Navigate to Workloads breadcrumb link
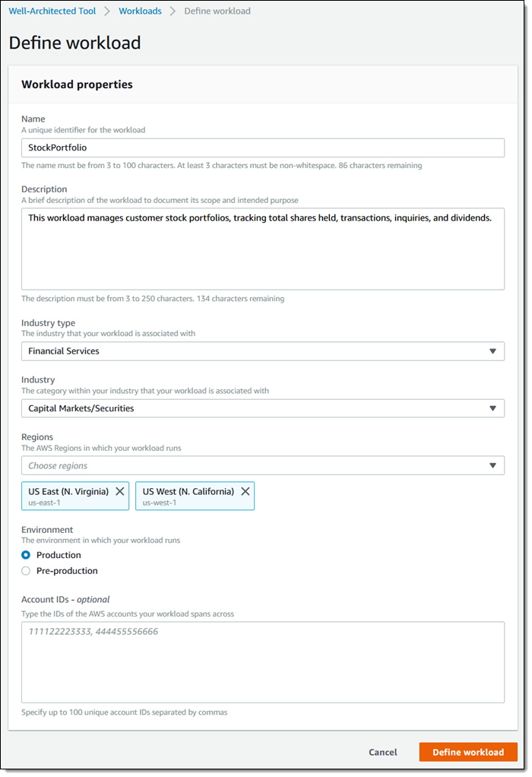 [x=140, y=11]
